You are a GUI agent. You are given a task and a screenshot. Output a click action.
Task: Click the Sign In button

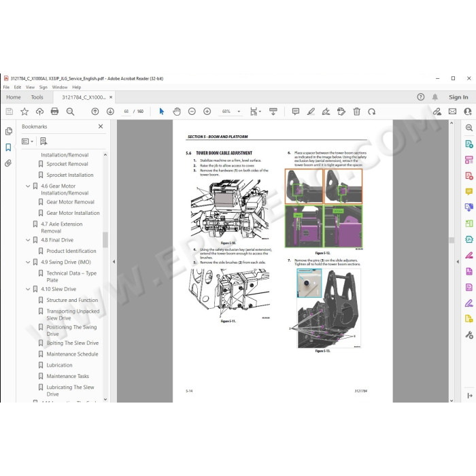pos(458,97)
